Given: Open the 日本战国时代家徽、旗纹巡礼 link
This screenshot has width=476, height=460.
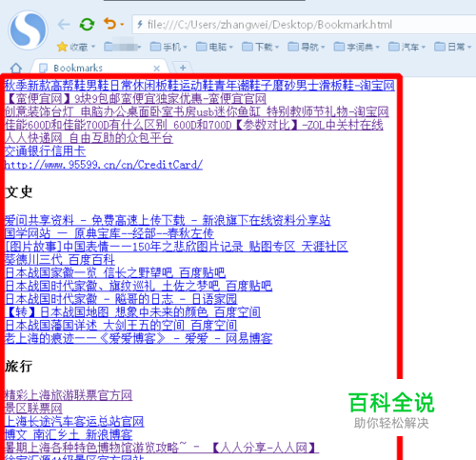Looking at the screenshot, I should [x=138, y=286].
